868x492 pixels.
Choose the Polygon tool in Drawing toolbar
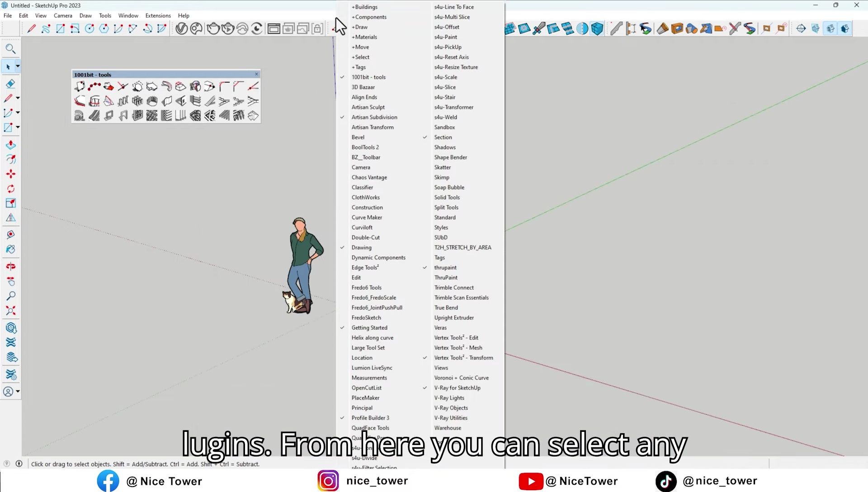(104, 29)
